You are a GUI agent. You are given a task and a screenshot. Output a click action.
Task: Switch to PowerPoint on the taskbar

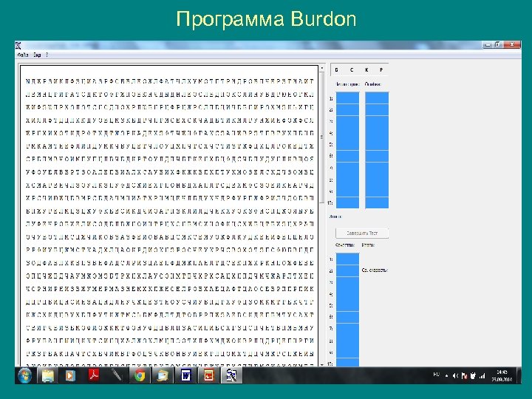208,375
